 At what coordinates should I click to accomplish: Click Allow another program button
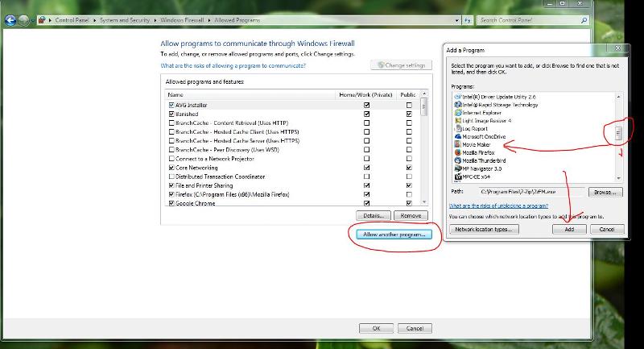tap(394, 235)
